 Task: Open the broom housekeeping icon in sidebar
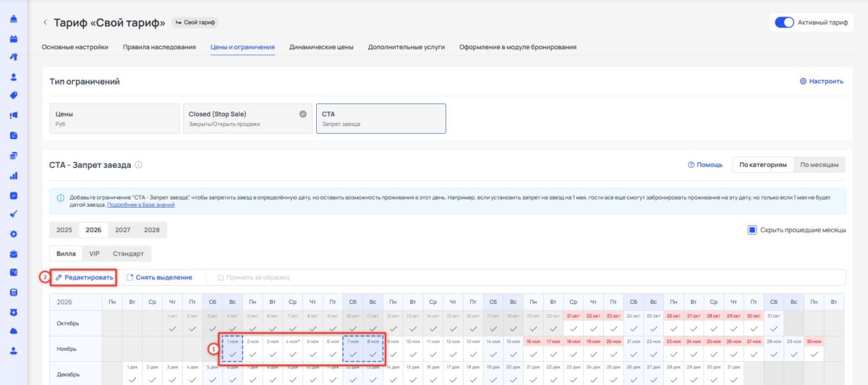[13, 214]
